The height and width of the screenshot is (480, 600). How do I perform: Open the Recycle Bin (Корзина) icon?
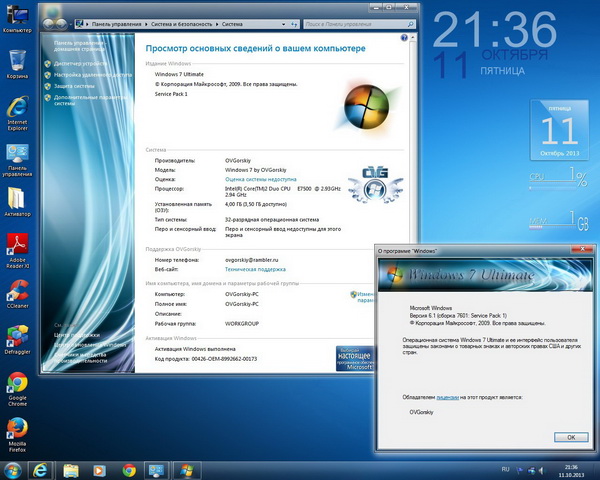[x=17, y=62]
